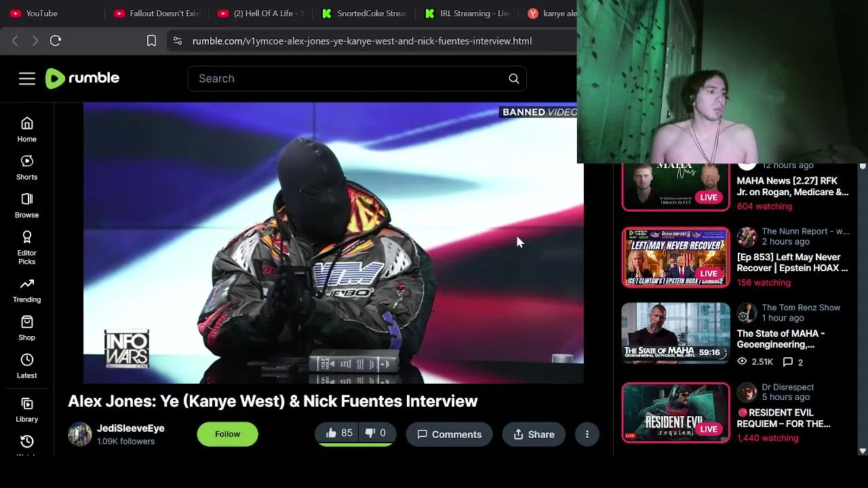Screen dimensions: 868x488
Task: Reload the page
Action: (56, 41)
